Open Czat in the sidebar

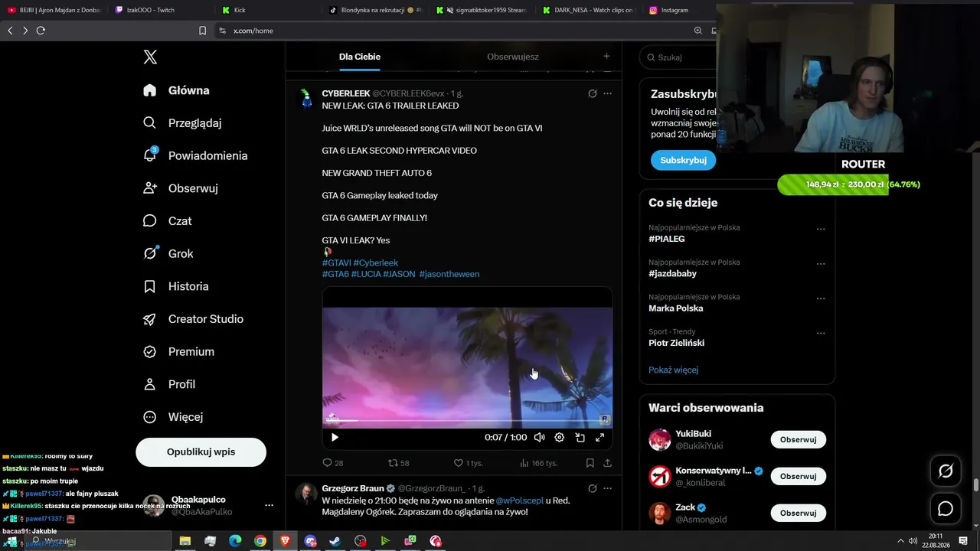(x=168, y=221)
